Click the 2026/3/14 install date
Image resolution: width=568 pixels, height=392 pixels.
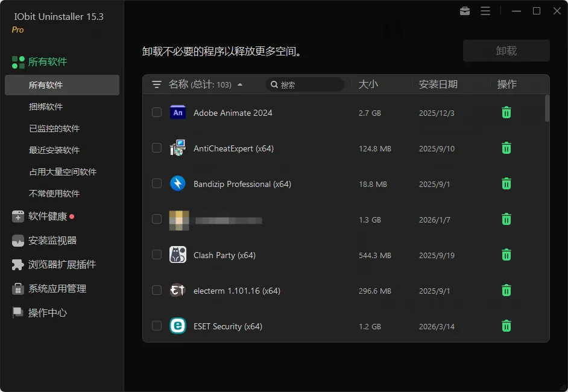437,326
